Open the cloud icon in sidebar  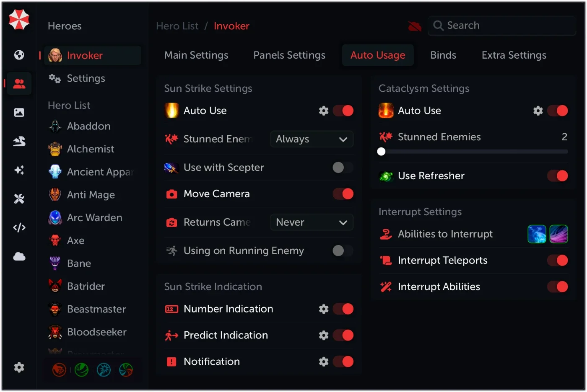[19, 256]
